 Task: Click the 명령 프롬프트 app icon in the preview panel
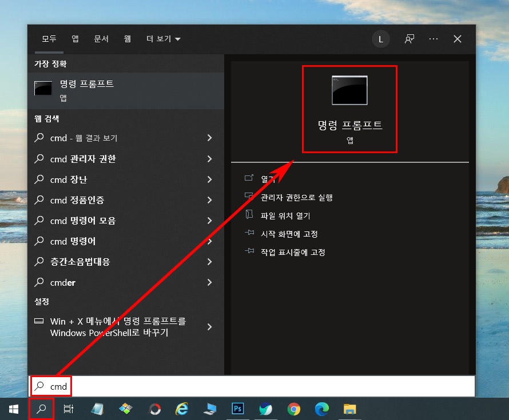click(349, 89)
